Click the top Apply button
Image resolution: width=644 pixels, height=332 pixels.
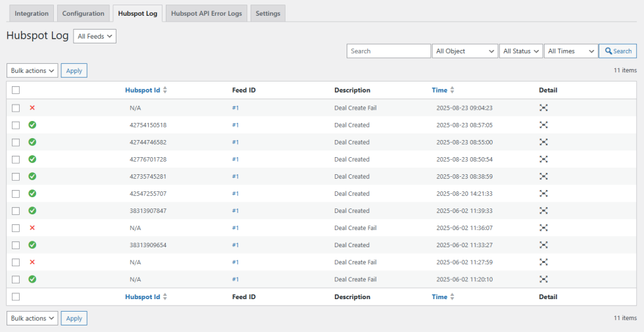[74, 70]
